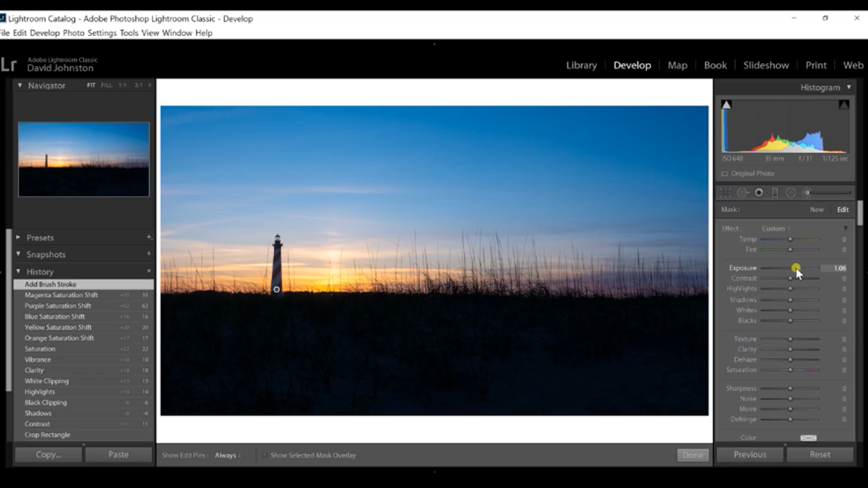
Task: Enable the Original Photo checkbox
Action: 724,174
